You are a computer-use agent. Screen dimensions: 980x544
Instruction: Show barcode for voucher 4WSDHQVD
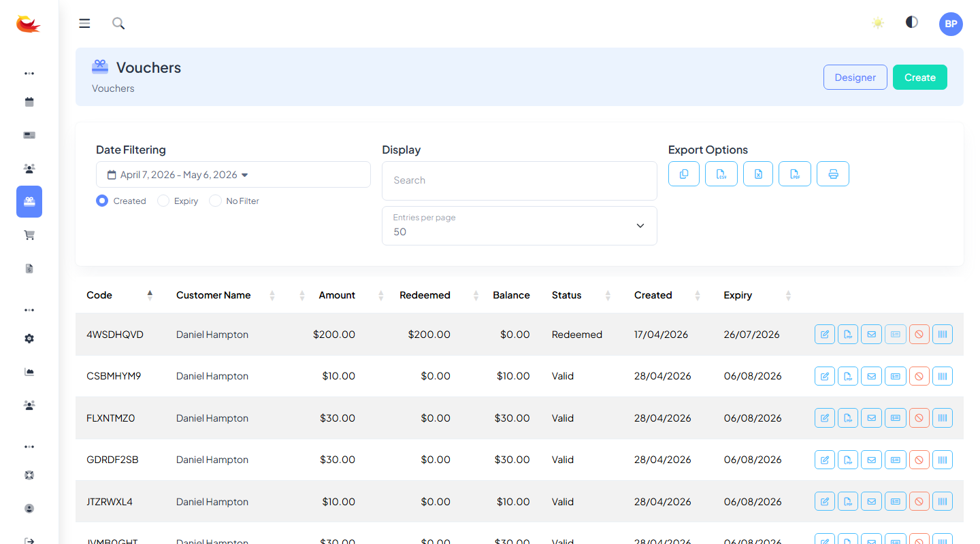(943, 335)
